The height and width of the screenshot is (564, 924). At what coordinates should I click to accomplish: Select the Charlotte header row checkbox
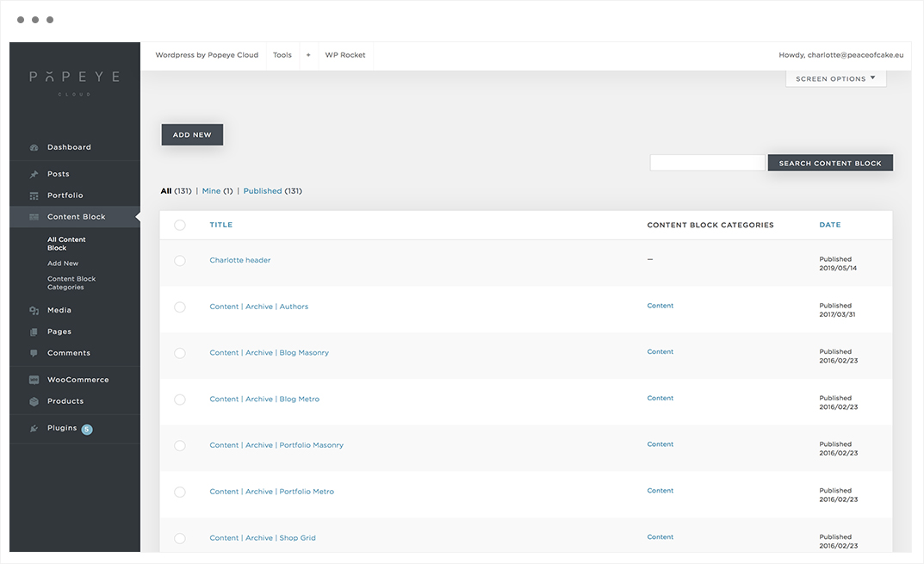(180, 261)
